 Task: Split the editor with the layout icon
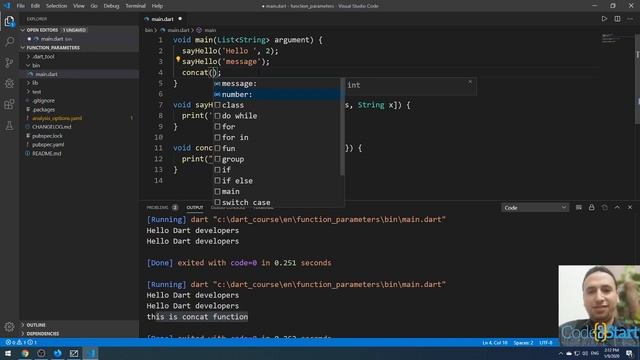pos(617,19)
